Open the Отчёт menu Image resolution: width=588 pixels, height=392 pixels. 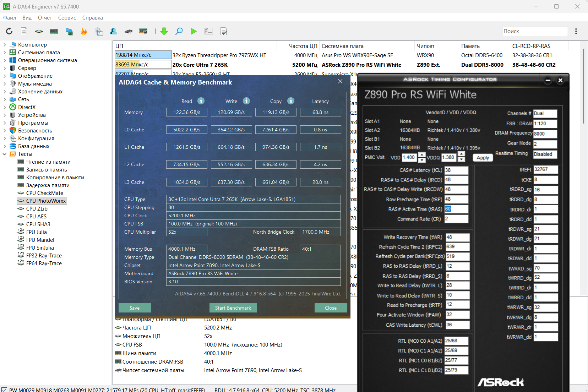point(45,18)
